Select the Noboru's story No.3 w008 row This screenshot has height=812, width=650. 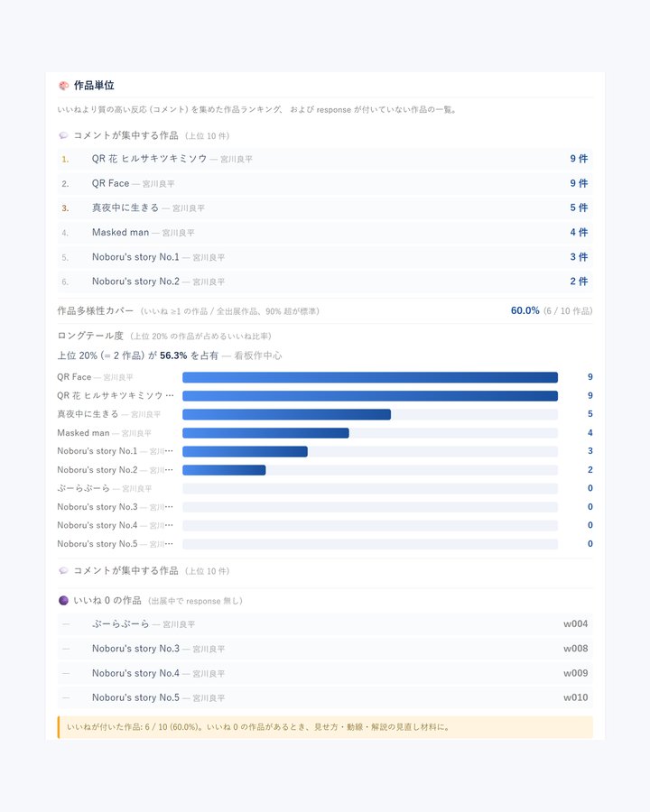[325, 649]
